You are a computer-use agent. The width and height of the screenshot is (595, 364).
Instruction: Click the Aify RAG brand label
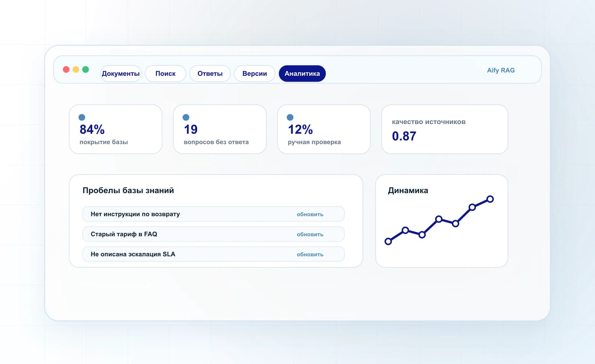pos(501,70)
